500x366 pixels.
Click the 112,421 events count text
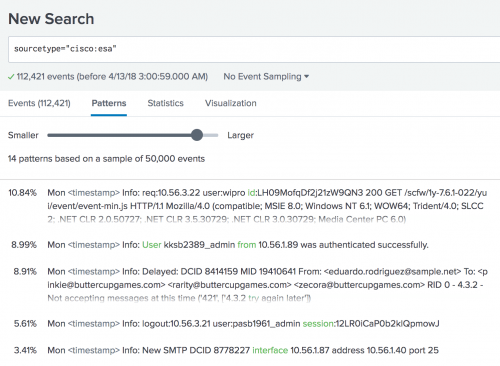tap(112, 77)
